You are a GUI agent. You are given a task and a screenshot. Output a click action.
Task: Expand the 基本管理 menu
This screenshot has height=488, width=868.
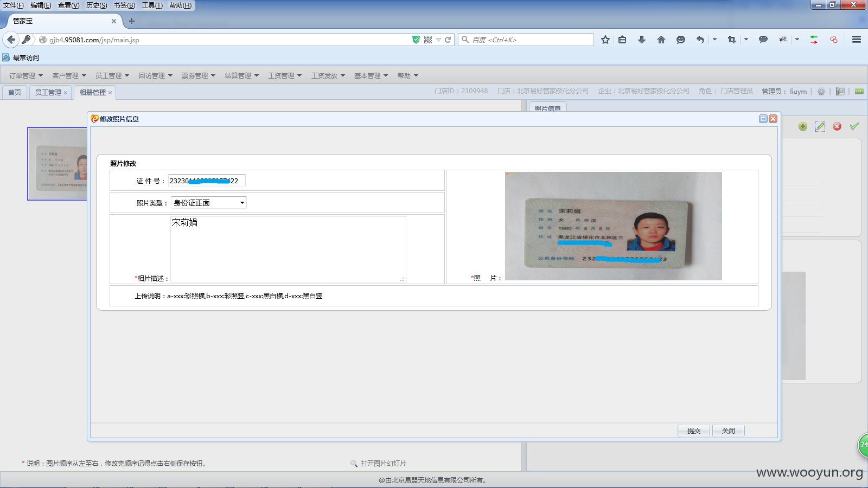[x=371, y=75]
